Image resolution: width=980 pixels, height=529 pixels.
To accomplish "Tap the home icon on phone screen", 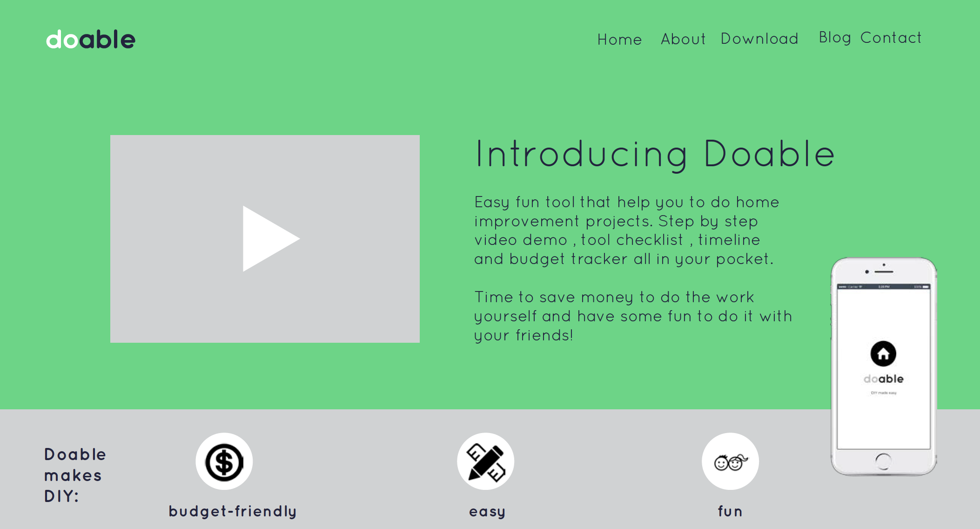I will point(883,354).
